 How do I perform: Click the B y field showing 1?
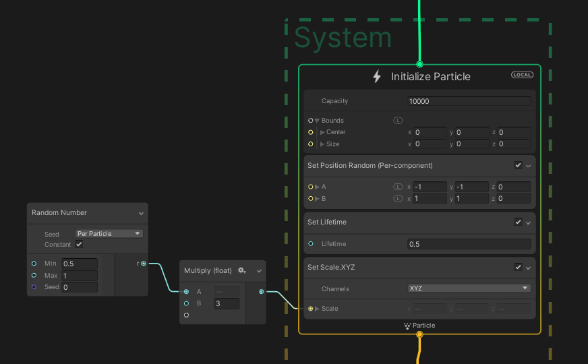pyautogui.click(x=472, y=199)
